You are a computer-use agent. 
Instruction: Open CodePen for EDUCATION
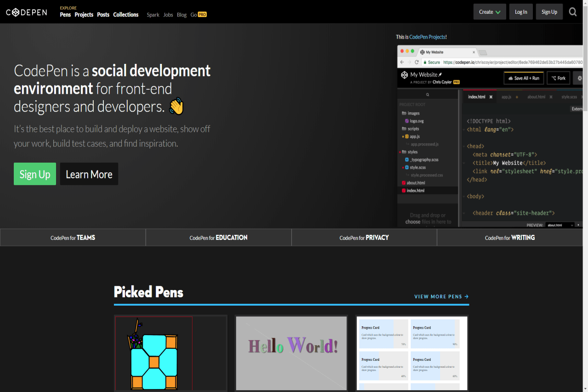[219, 238]
